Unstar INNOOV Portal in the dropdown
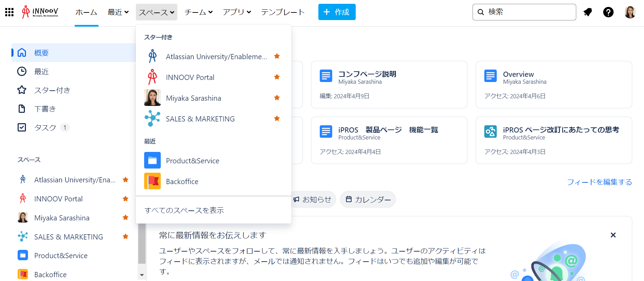The width and height of the screenshot is (644, 281). pyautogui.click(x=277, y=77)
